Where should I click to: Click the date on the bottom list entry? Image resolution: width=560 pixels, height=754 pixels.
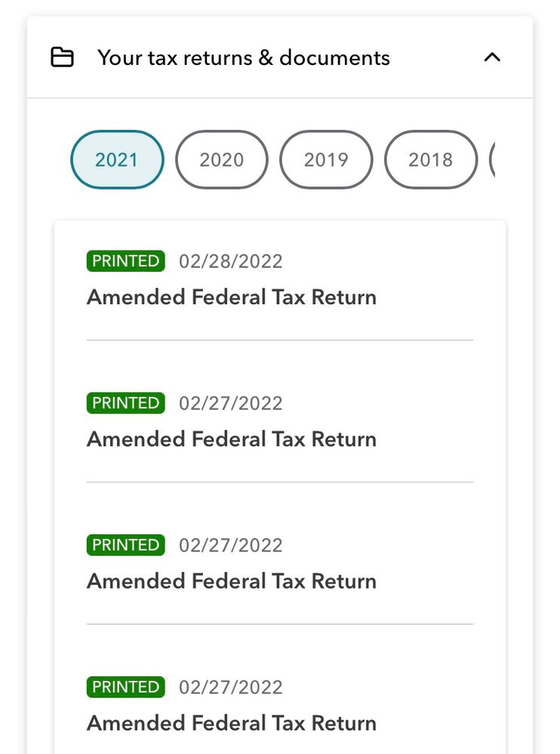[x=230, y=687]
